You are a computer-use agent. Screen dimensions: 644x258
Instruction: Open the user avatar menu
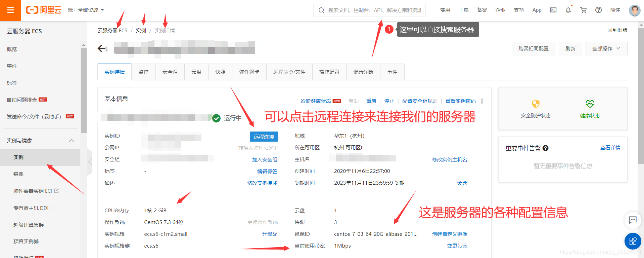pyautogui.click(x=634, y=10)
